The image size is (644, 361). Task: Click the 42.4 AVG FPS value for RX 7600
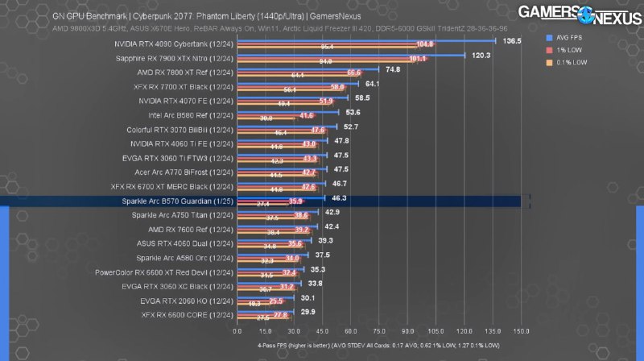[x=332, y=226]
